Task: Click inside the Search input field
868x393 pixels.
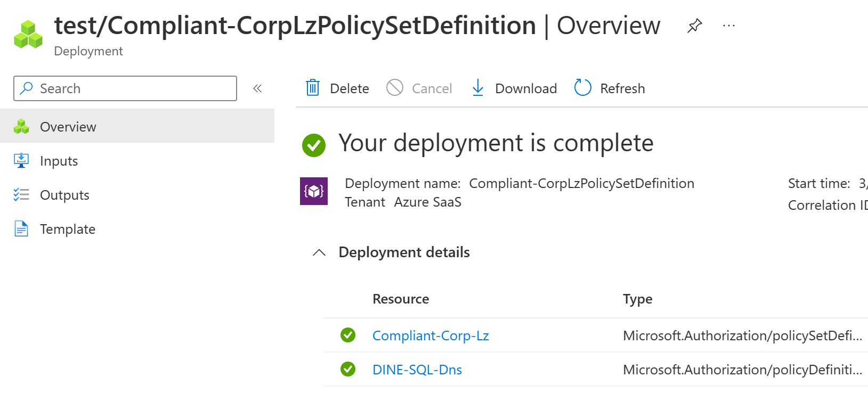Action: pyautogui.click(x=125, y=88)
